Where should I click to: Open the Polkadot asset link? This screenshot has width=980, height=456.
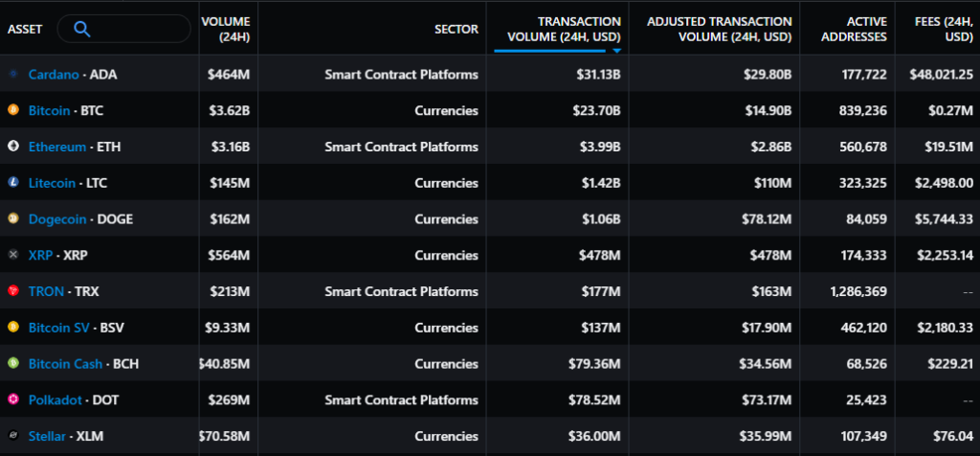point(56,400)
